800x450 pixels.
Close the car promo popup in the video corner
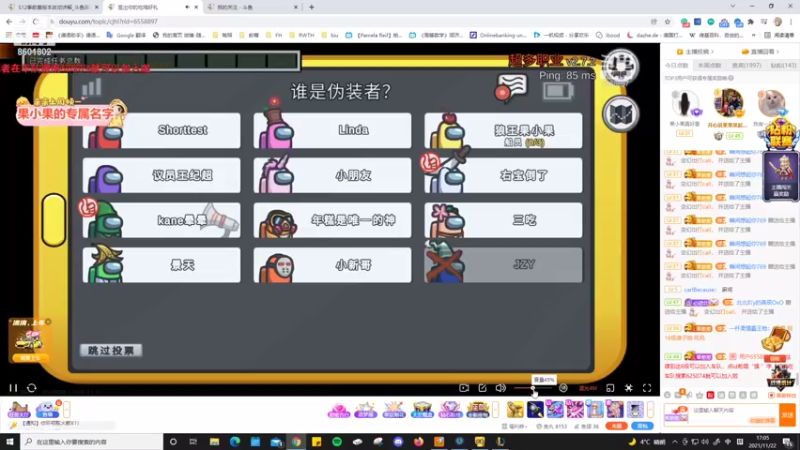coord(48,322)
